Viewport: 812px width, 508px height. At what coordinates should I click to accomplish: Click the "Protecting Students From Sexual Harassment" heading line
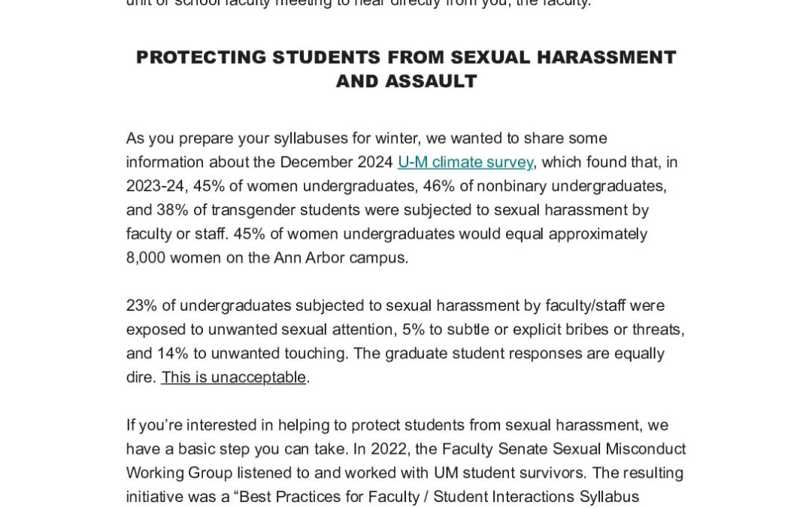click(406, 57)
